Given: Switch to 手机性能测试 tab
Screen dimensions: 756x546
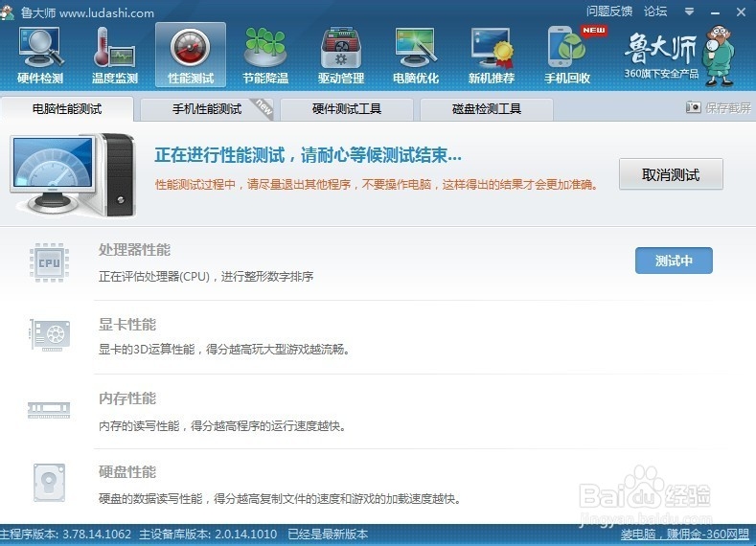Looking at the screenshot, I should (x=207, y=109).
